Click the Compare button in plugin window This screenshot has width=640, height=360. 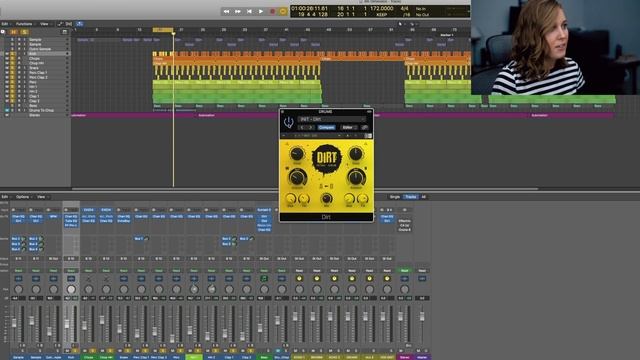coord(326,127)
